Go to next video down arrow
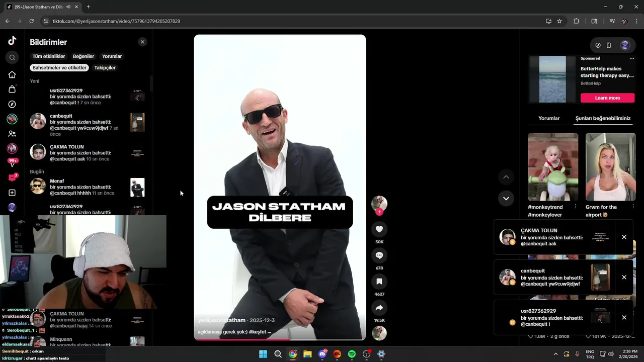The height and width of the screenshot is (362, 644). 506,198
